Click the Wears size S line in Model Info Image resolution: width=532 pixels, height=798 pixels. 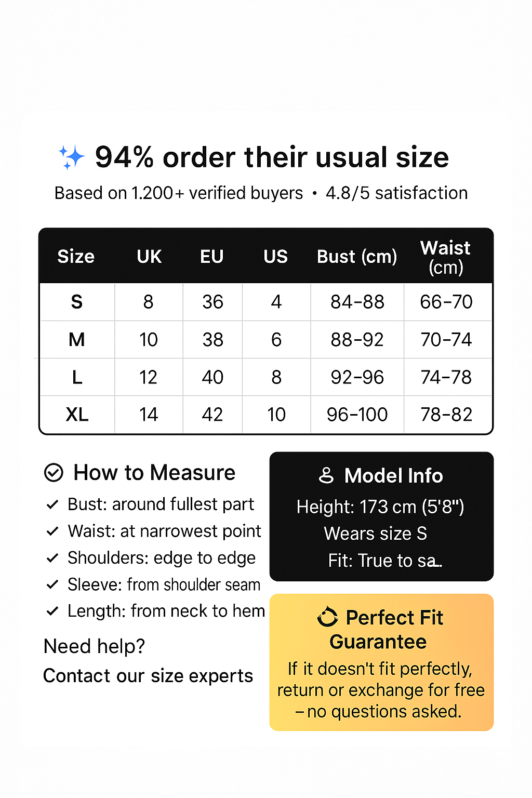pos(376,534)
